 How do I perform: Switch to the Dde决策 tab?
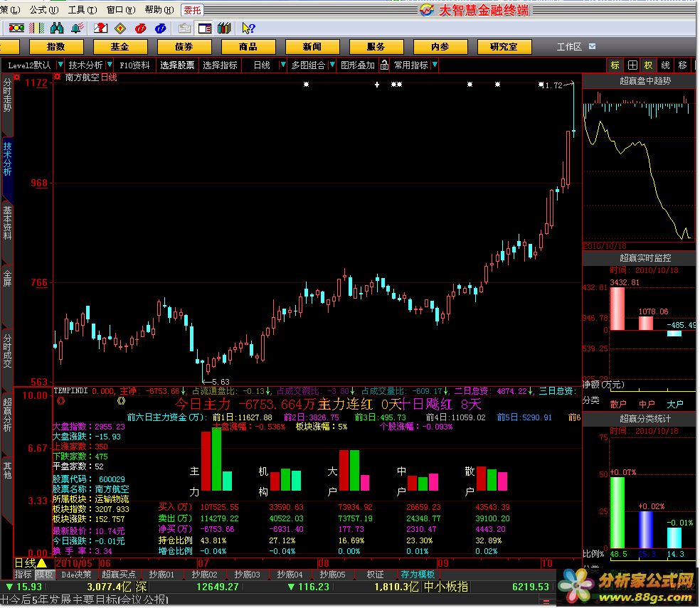(76, 575)
